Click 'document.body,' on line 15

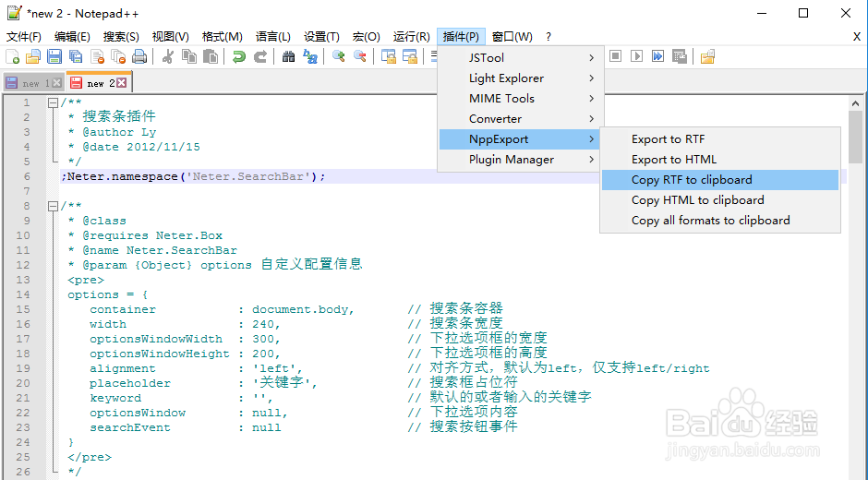point(304,309)
